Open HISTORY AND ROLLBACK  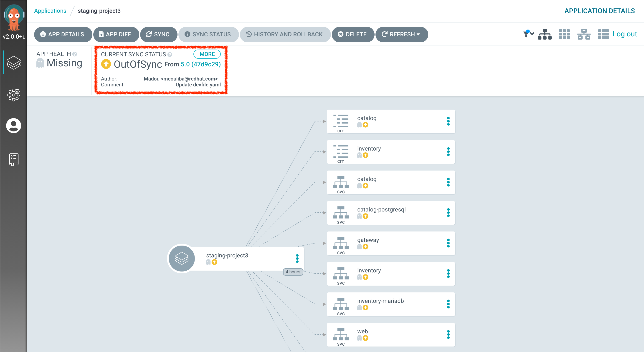(285, 35)
